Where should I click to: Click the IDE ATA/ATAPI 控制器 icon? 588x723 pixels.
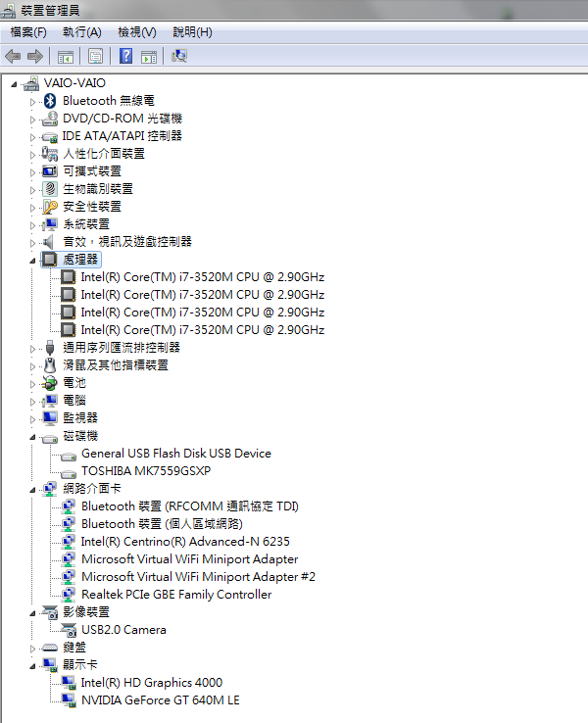49,136
